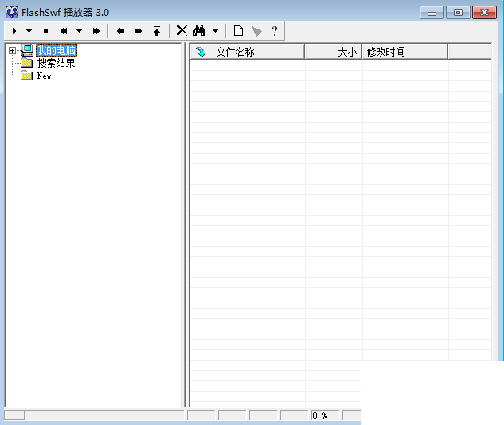
Task: Go up one level with up arrow icon
Action: pos(157,31)
